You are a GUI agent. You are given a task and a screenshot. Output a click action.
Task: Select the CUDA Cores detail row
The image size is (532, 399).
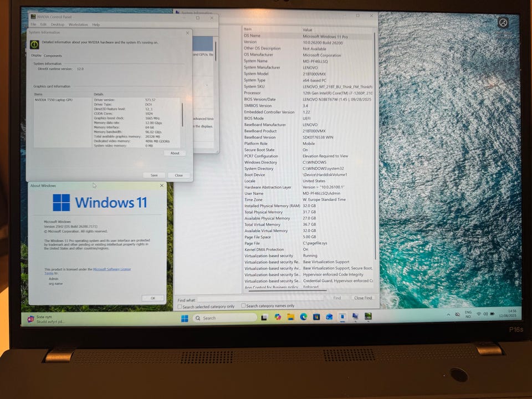point(137,114)
